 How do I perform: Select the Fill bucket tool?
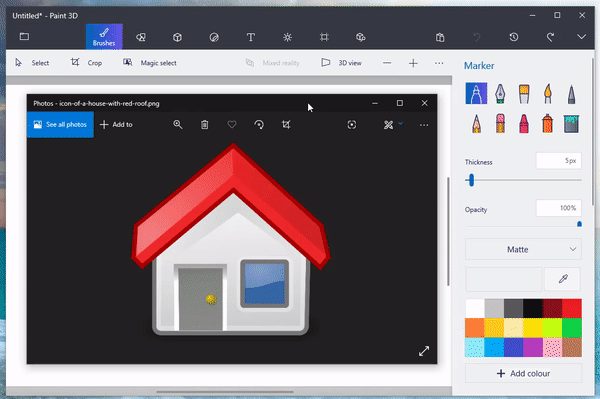(571, 124)
